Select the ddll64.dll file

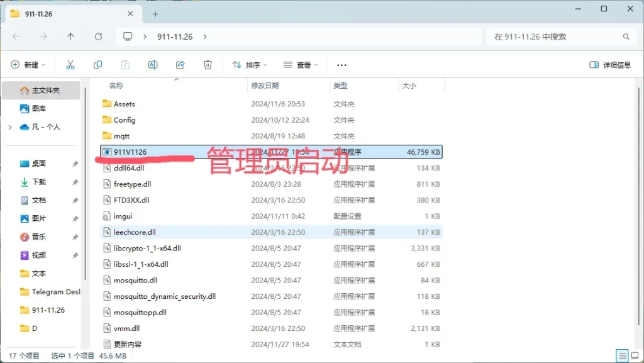271,168
